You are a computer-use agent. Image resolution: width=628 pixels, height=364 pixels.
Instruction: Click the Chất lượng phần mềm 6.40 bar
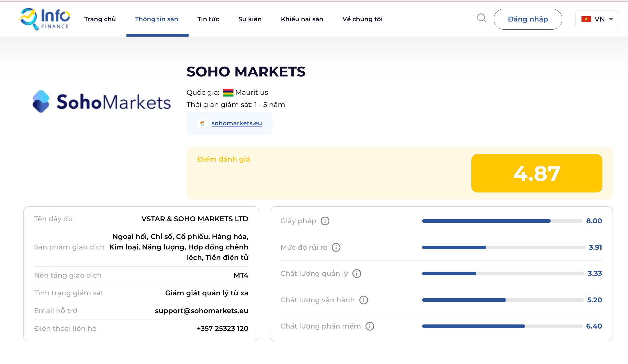click(x=502, y=326)
